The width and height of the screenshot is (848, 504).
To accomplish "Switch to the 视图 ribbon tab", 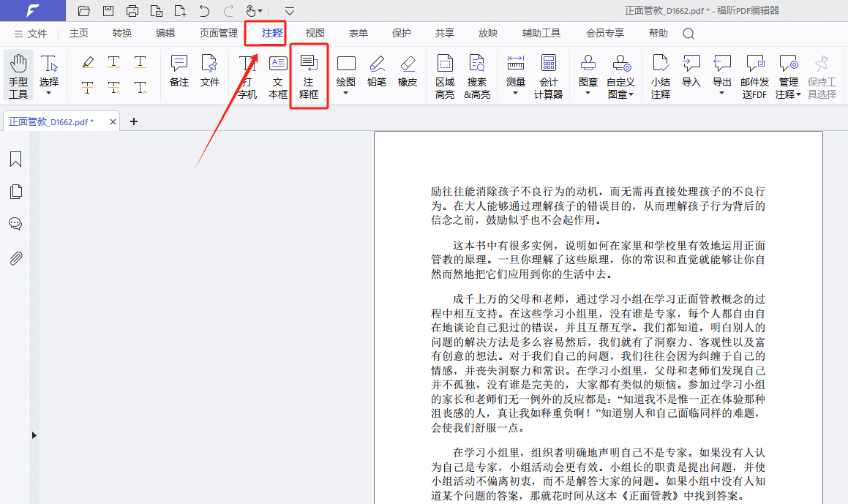I will click(x=315, y=33).
